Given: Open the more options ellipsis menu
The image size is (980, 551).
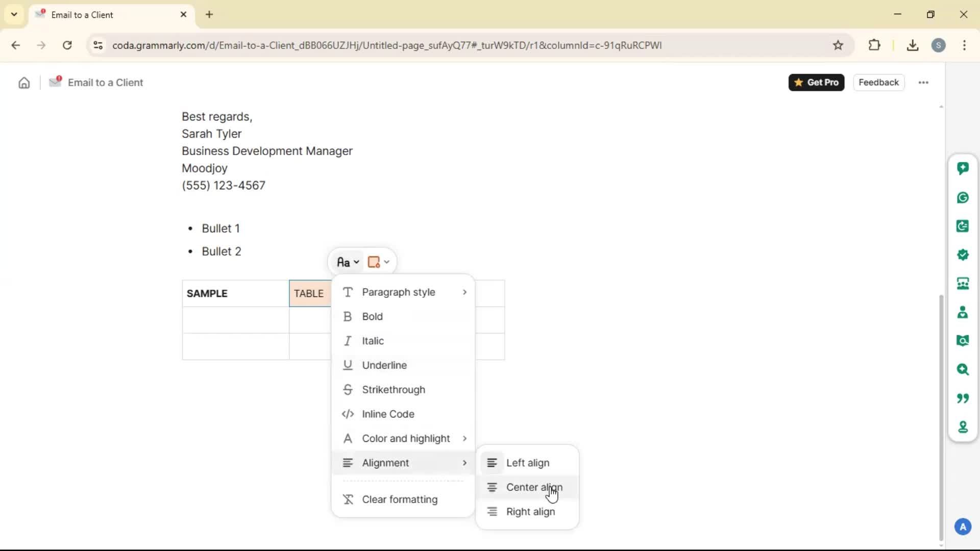Looking at the screenshot, I should [923, 83].
